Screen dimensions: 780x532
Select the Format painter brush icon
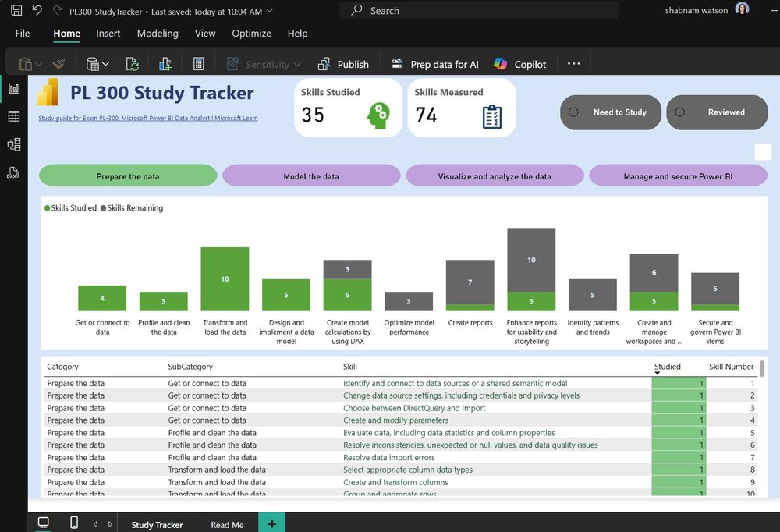tap(58, 64)
